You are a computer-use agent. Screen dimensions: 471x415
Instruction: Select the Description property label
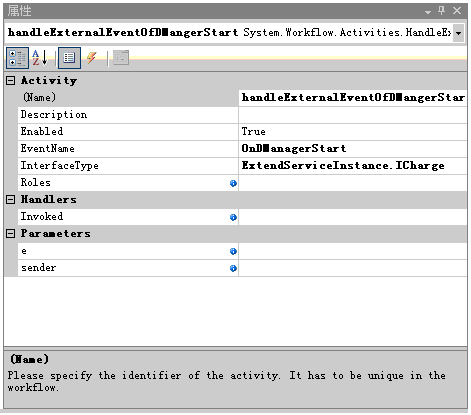[54, 114]
